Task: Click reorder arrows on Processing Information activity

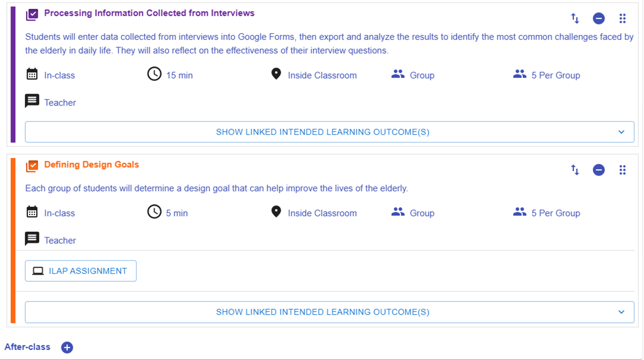Action: [x=575, y=18]
